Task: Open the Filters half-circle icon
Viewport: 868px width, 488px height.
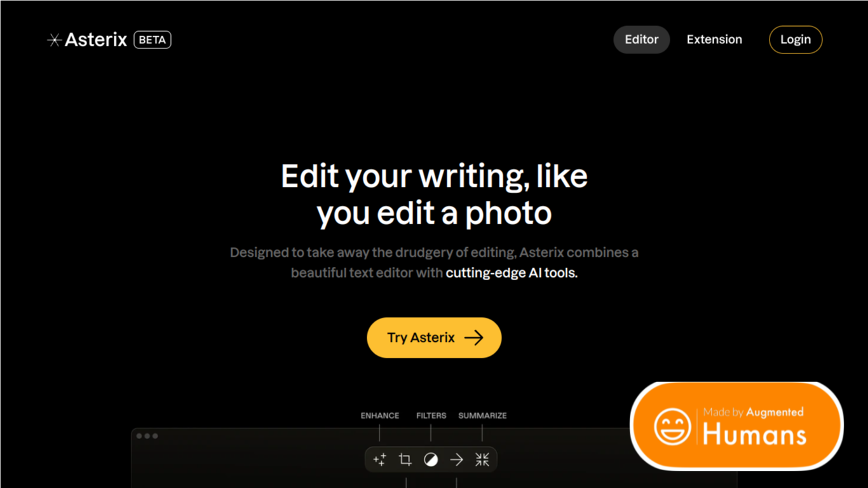Action: click(x=431, y=459)
